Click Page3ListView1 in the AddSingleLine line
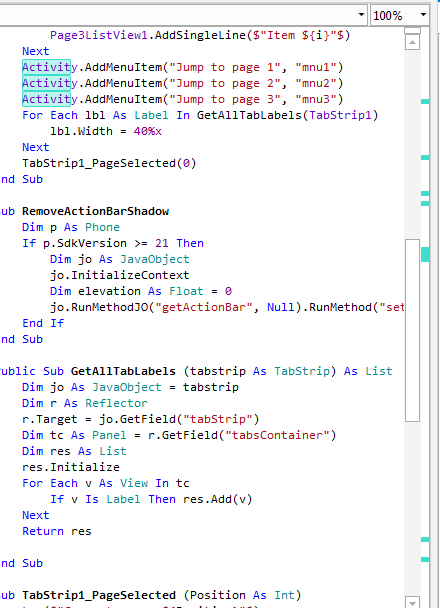The height and width of the screenshot is (608, 440). 99,35
